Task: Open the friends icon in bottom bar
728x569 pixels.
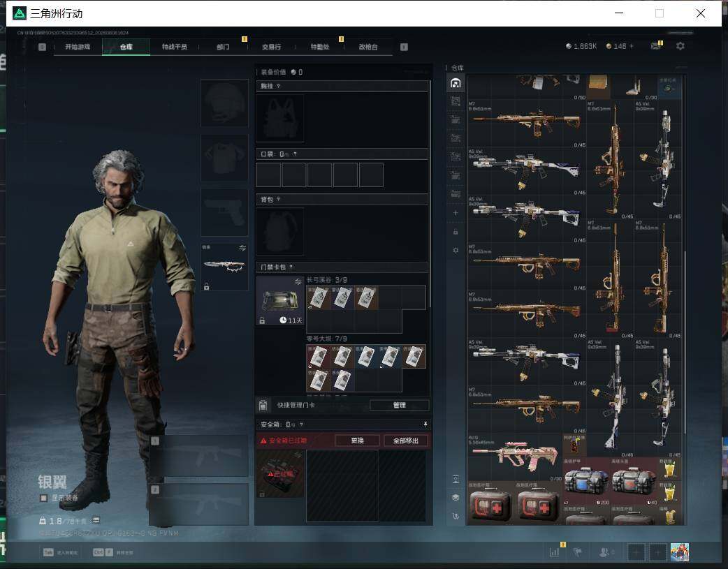Action: tap(604, 552)
